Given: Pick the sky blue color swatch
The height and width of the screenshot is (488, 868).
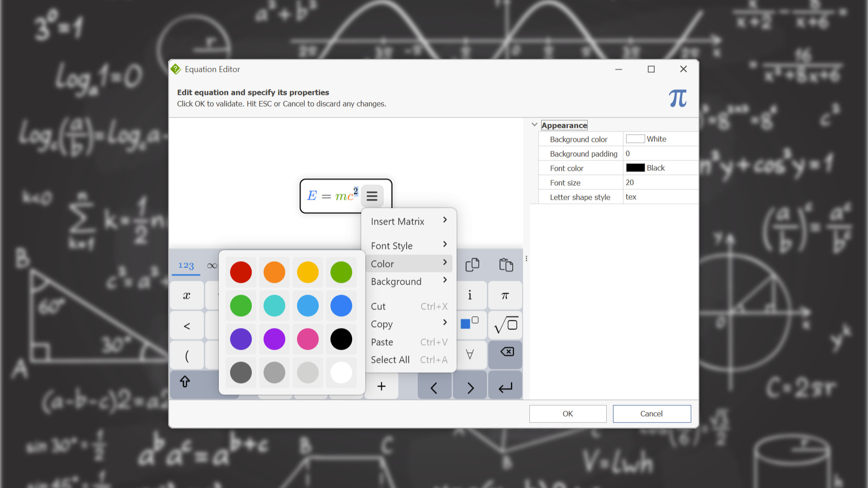Looking at the screenshot, I should pos(308,306).
